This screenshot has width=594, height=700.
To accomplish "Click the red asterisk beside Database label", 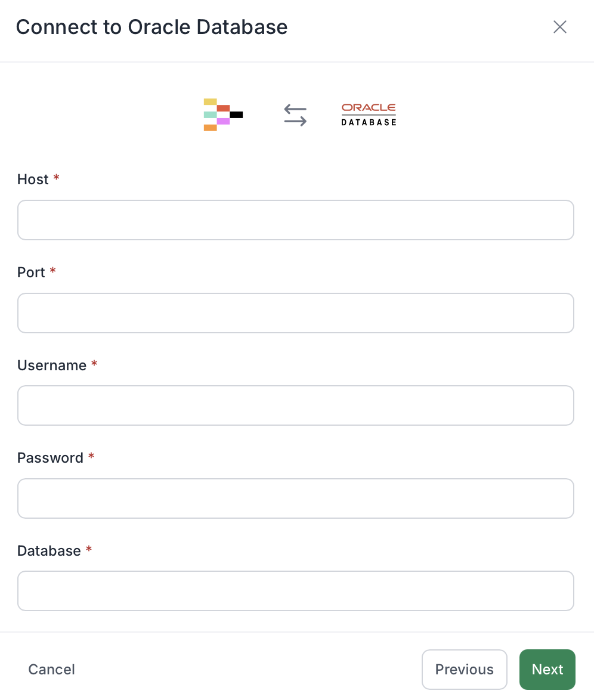I will point(89,549).
